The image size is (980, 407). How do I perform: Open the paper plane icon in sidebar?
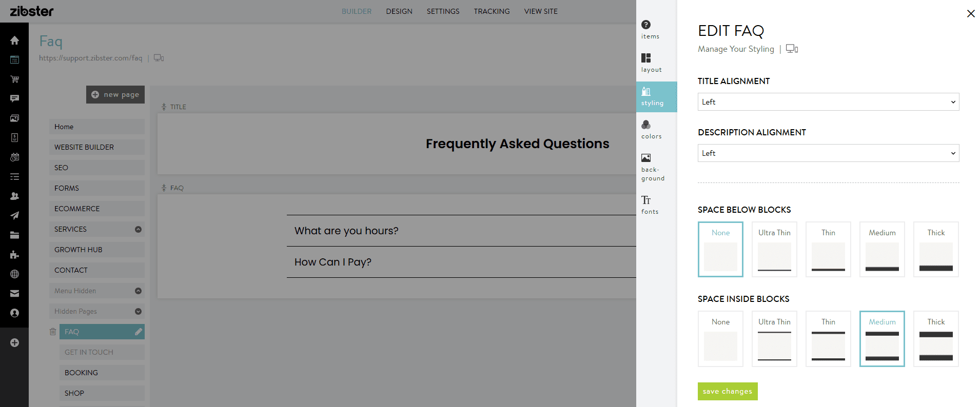tap(14, 215)
